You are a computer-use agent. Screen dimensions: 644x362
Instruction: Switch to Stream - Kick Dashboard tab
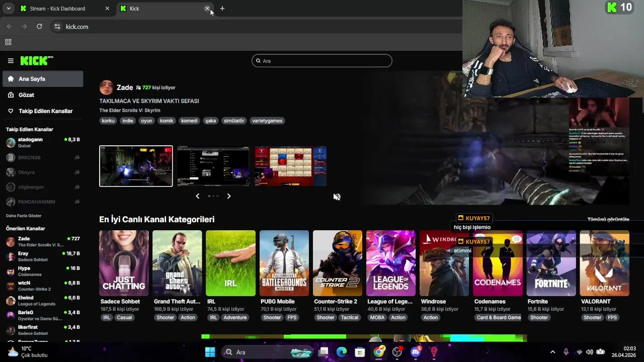64,9
